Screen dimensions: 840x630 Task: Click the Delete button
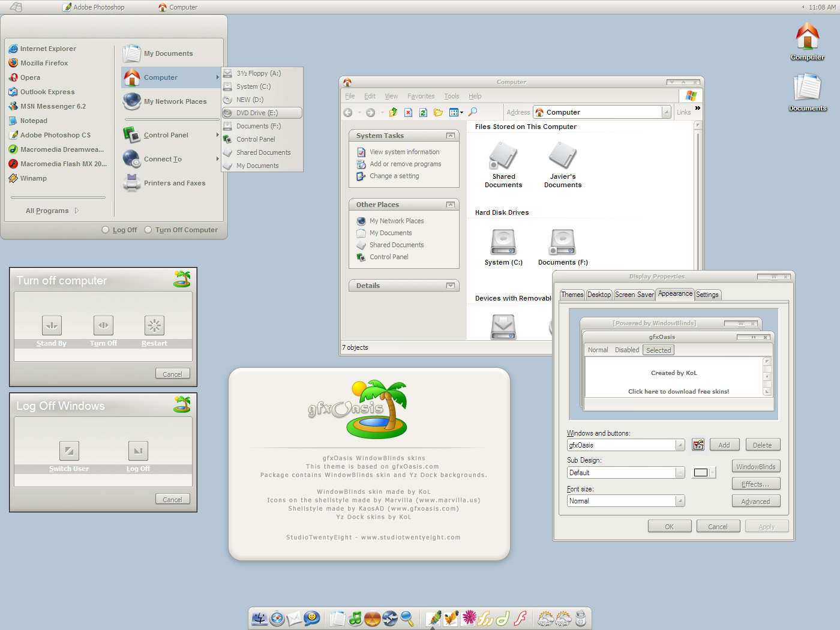763,445
